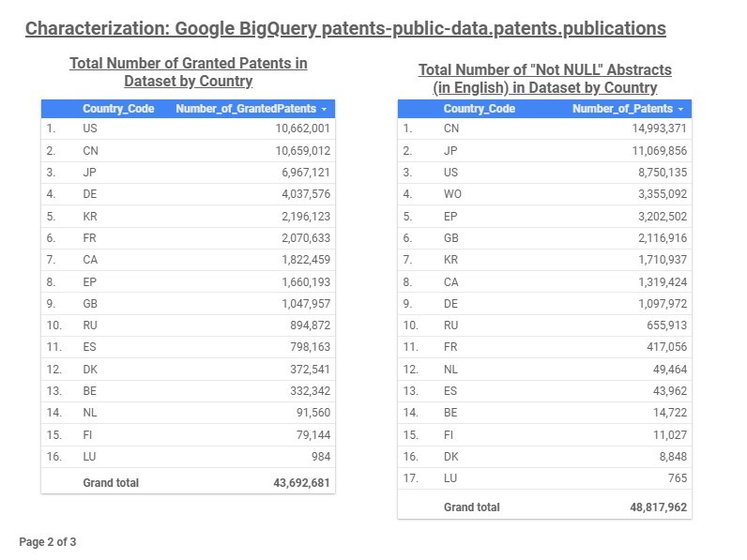Select value 10,662,001 in granted table
Screen dimensions: 747x560
tap(302, 129)
